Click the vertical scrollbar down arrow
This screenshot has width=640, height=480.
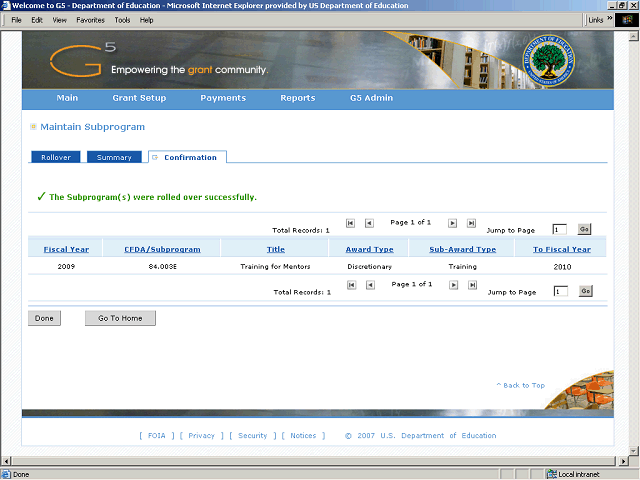(x=633, y=451)
